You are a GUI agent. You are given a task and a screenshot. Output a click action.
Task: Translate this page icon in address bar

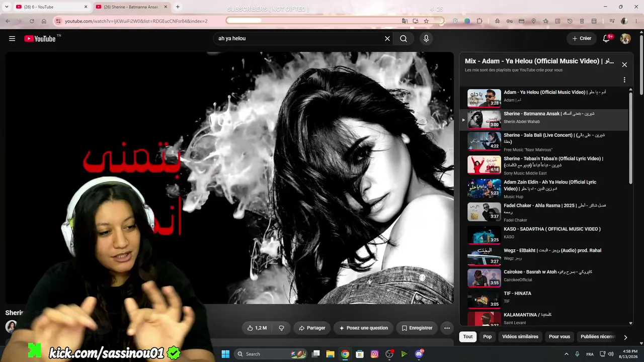pos(405,21)
